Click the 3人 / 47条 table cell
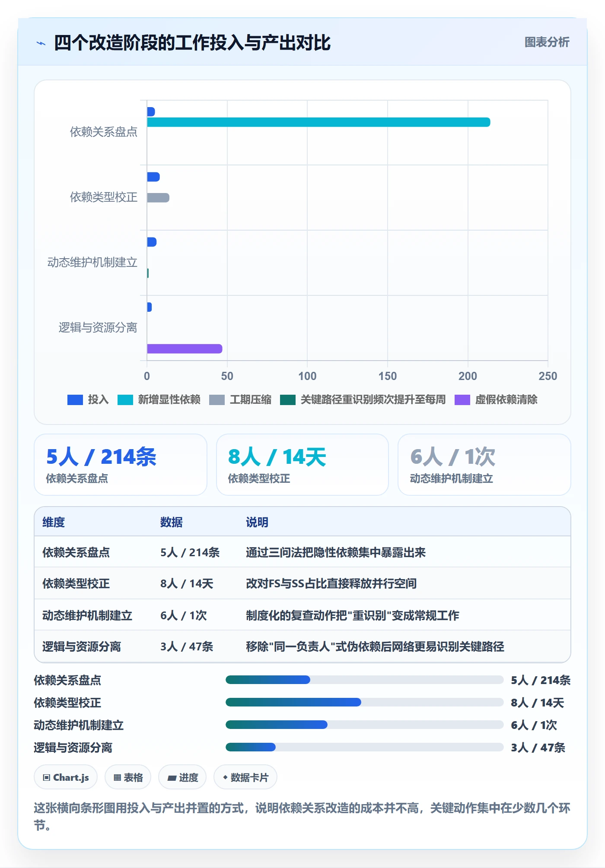This screenshot has height=868, width=605. (187, 646)
